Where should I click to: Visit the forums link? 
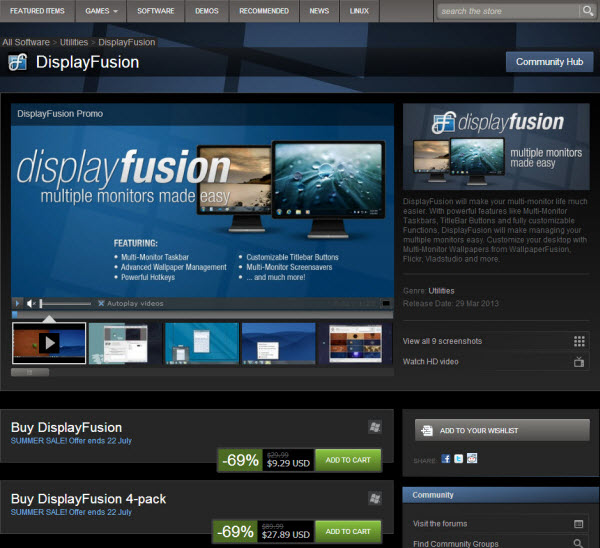[x=440, y=524]
